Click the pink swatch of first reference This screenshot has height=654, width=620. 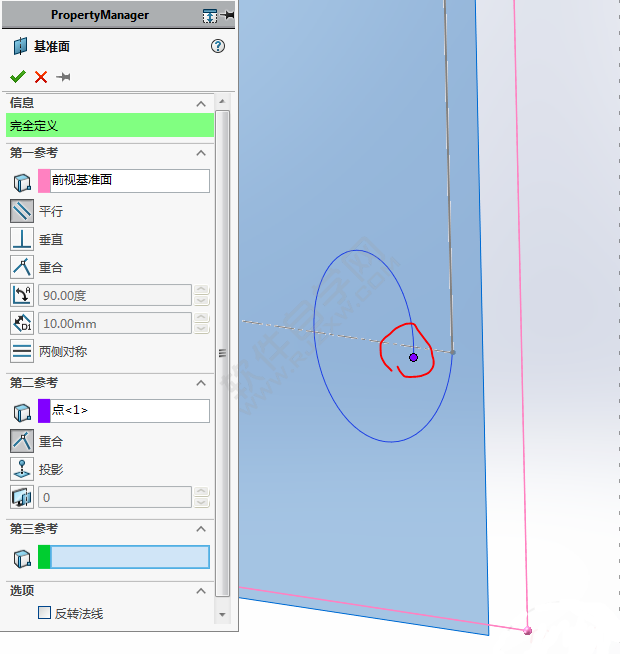tap(44, 181)
